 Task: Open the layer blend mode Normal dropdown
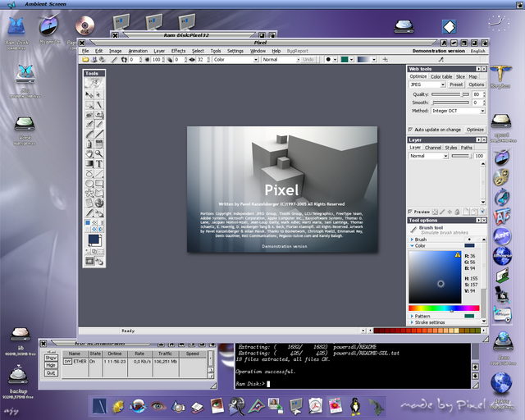click(428, 156)
